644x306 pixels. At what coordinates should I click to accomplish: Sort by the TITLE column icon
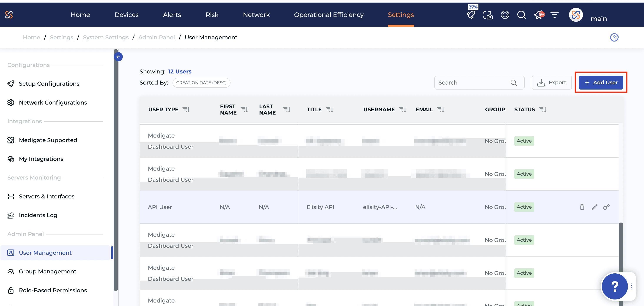[330, 109]
